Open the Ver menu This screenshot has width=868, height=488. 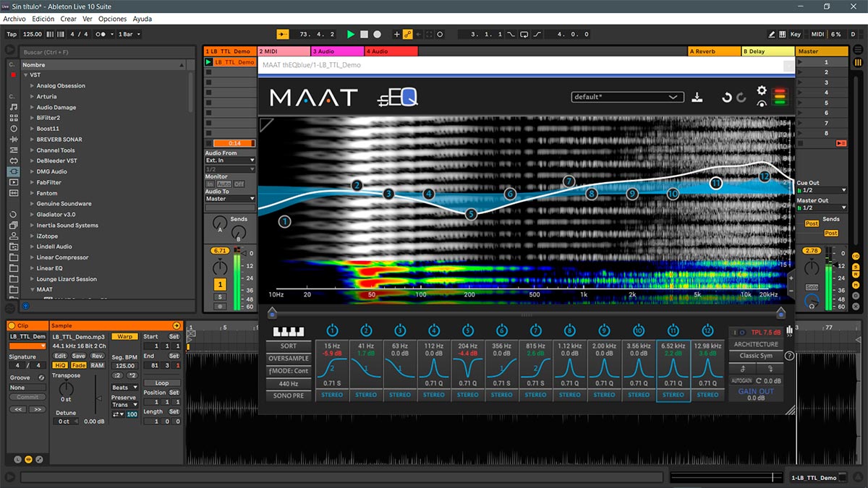point(88,19)
